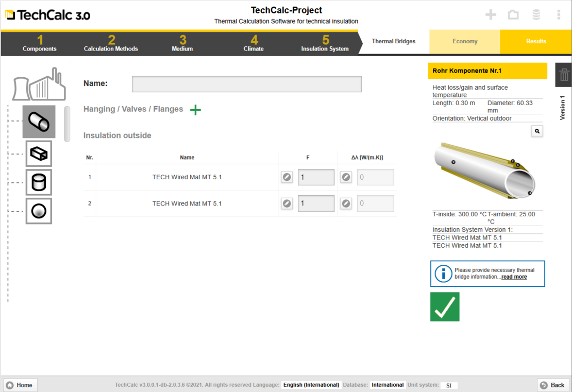Image resolution: width=572 pixels, height=392 pixels.
Task: Edit F factor for insulation row 1
Action: pyautogui.click(x=287, y=177)
